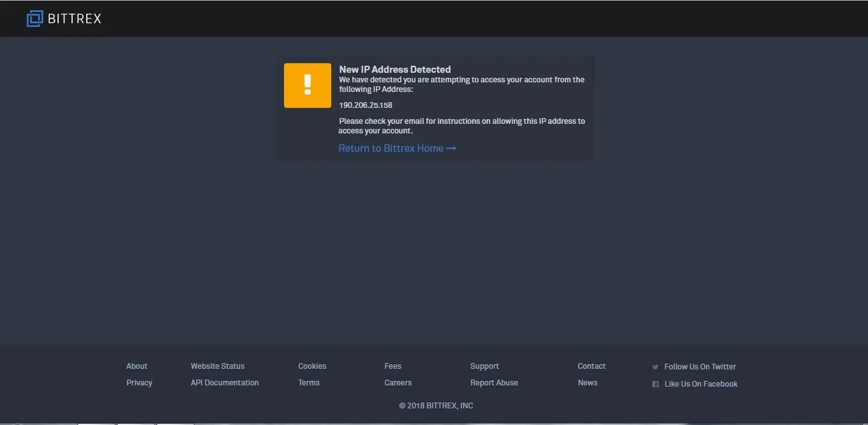Open the Support footer link
Screen dimensions: 868x425
(484, 366)
